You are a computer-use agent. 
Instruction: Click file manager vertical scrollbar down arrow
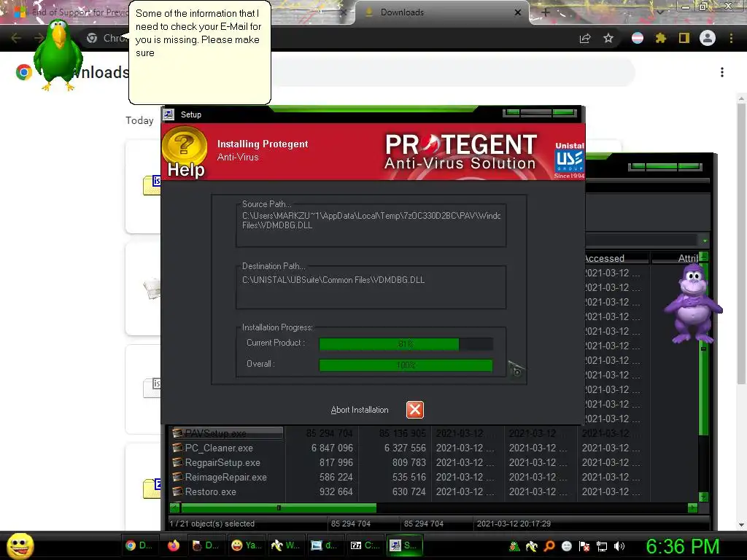[x=704, y=497]
